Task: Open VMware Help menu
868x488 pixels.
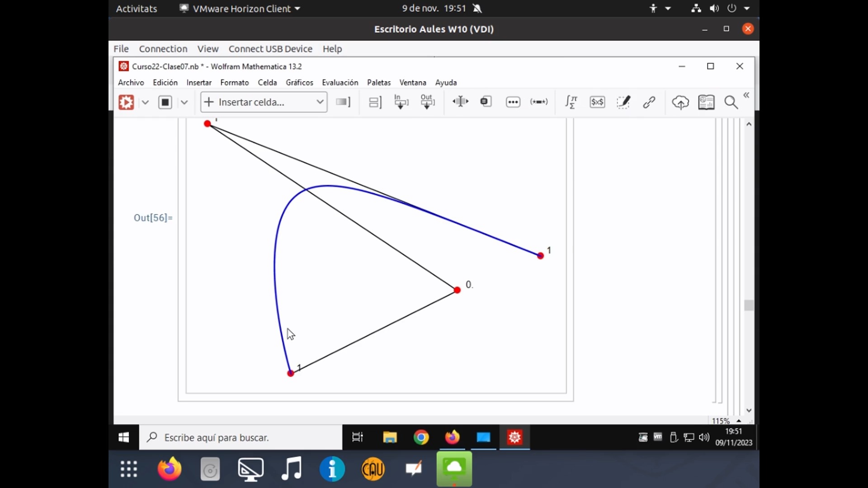Action: coord(332,48)
